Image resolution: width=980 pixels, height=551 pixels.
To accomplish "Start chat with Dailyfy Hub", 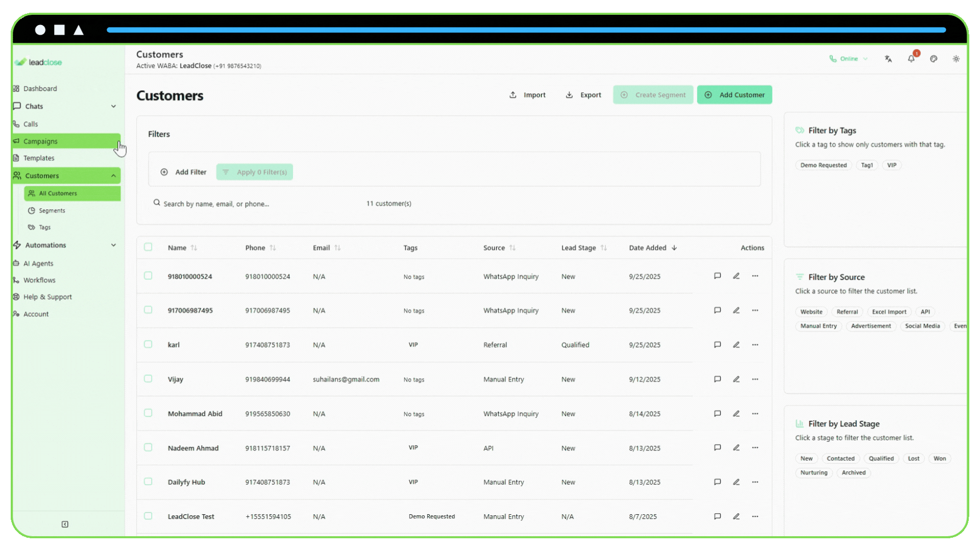I will (x=717, y=482).
